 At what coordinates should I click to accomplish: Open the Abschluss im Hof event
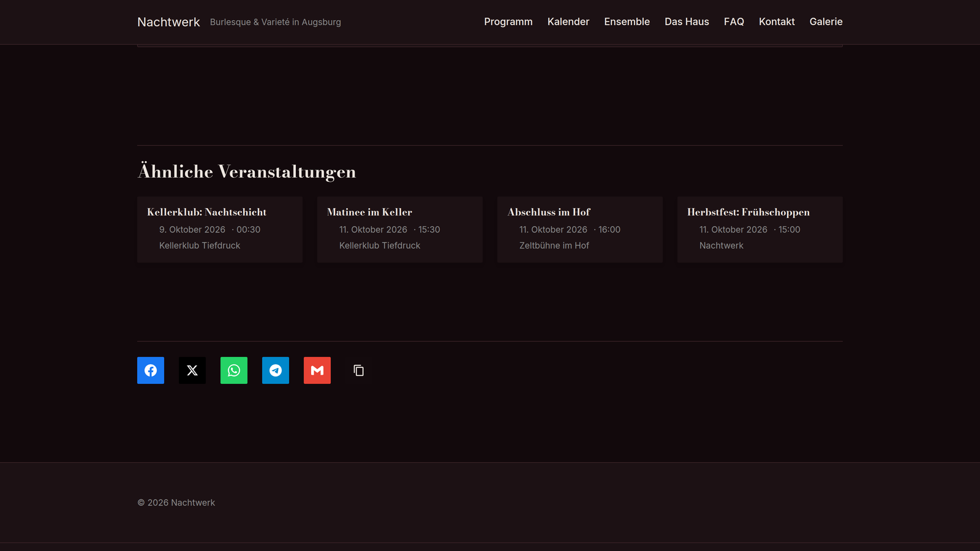pos(580,230)
